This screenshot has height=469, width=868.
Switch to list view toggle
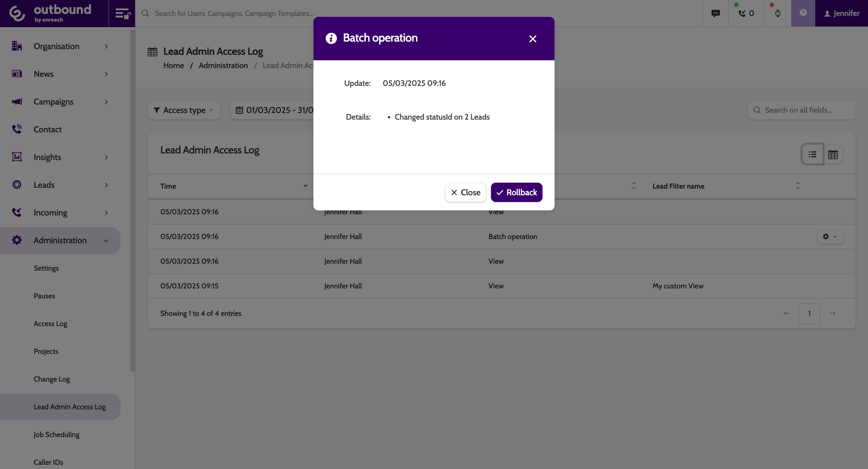(813, 154)
